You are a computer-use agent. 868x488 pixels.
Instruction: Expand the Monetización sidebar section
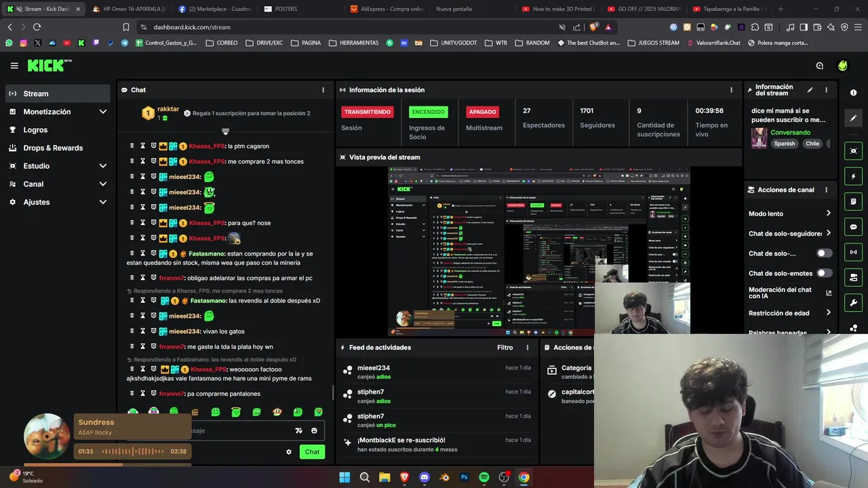tap(103, 112)
